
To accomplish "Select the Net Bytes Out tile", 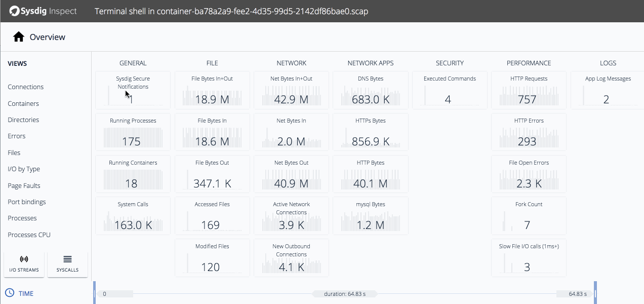I will coord(292,174).
